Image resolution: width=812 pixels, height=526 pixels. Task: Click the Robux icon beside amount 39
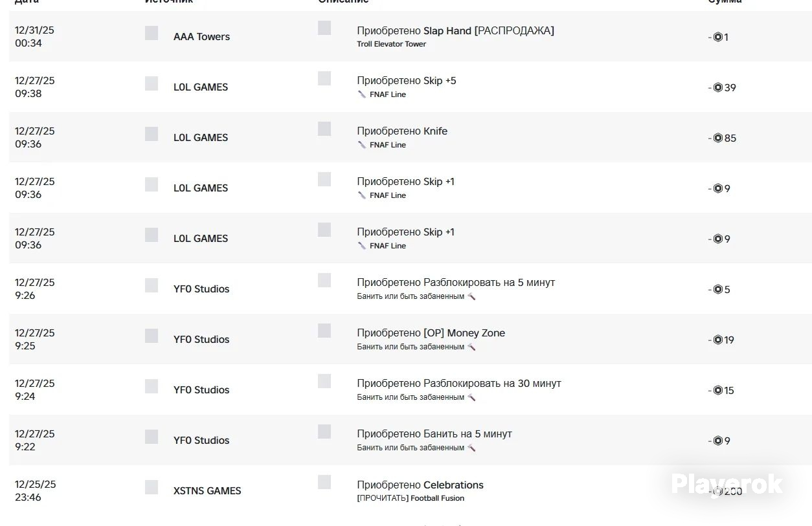click(x=717, y=87)
